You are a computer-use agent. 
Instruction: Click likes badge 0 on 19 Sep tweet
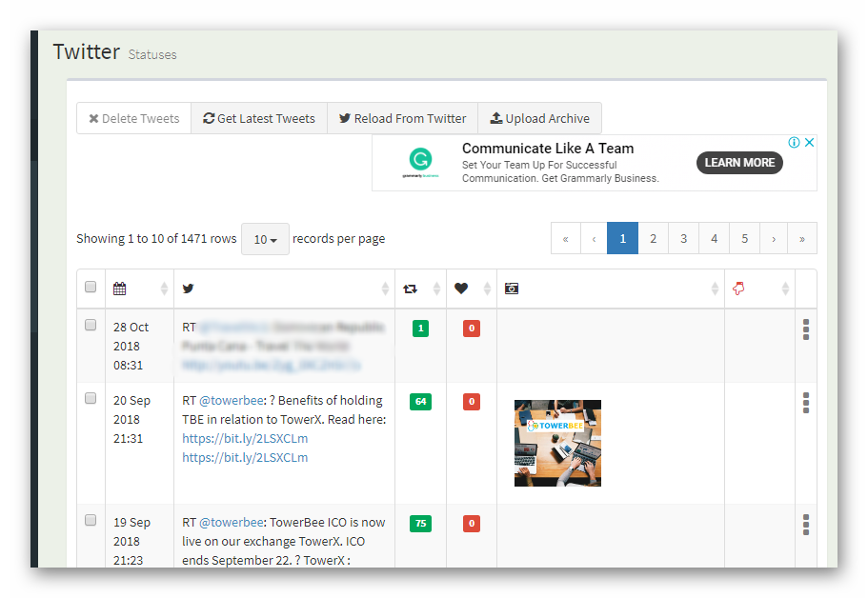[x=472, y=524]
